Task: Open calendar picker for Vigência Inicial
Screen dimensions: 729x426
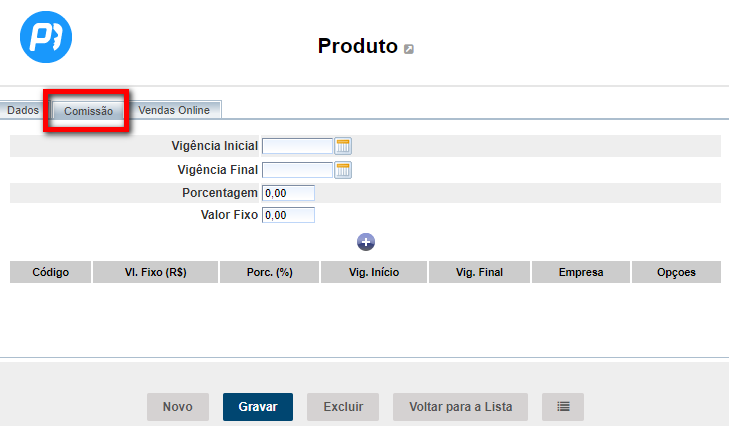Action: [x=343, y=146]
